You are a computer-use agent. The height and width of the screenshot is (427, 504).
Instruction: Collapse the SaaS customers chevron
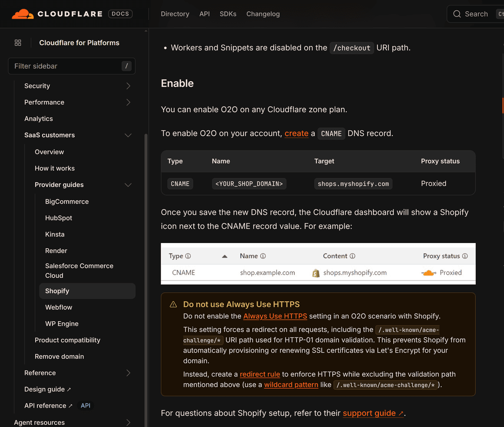tap(128, 135)
